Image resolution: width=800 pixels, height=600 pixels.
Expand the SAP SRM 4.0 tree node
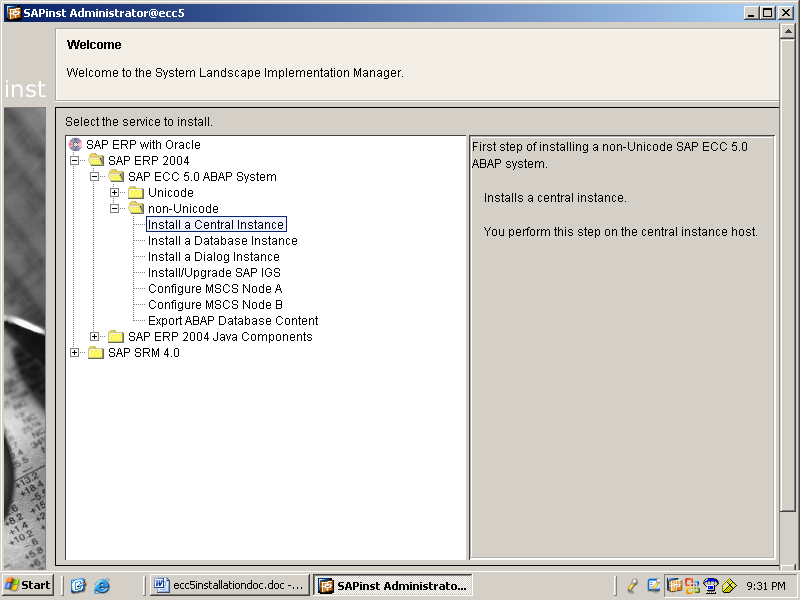click(74, 353)
